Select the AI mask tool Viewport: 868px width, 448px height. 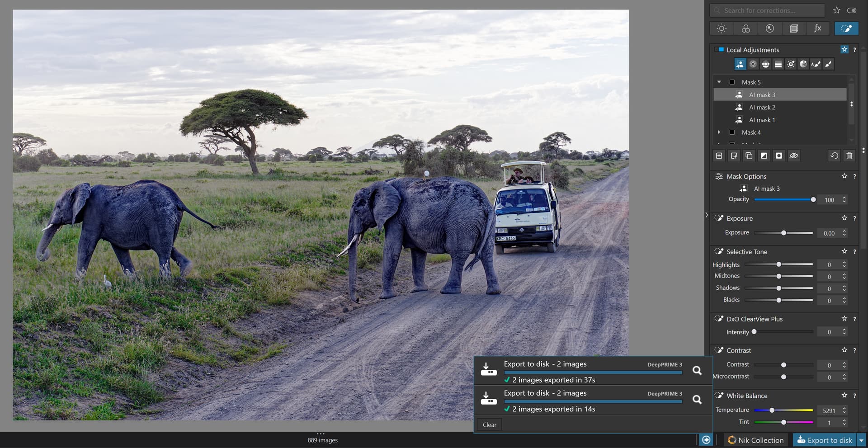740,64
